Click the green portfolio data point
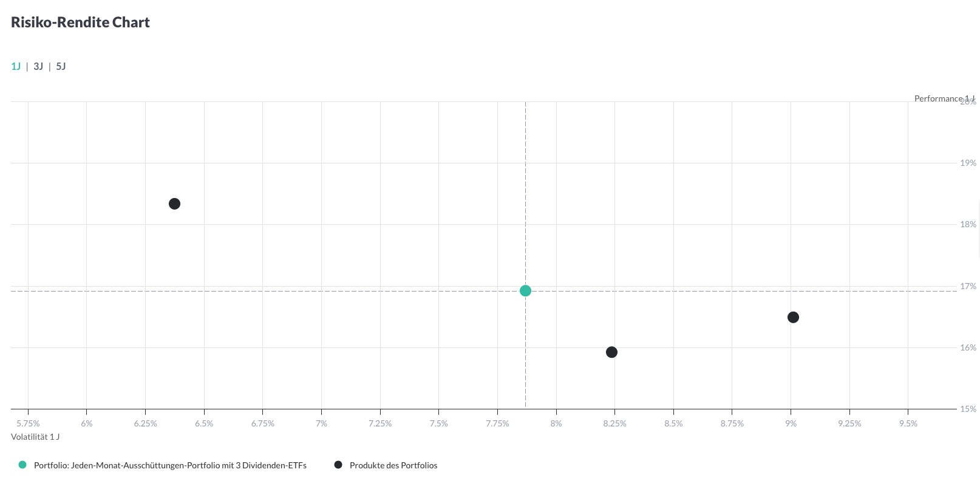 525,291
